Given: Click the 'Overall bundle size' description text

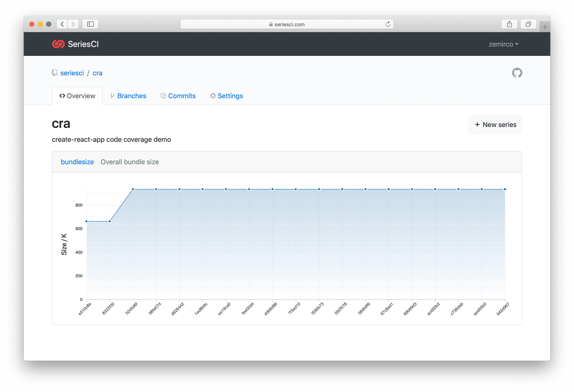Looking at the screenshot, I should tap(130, 162).
